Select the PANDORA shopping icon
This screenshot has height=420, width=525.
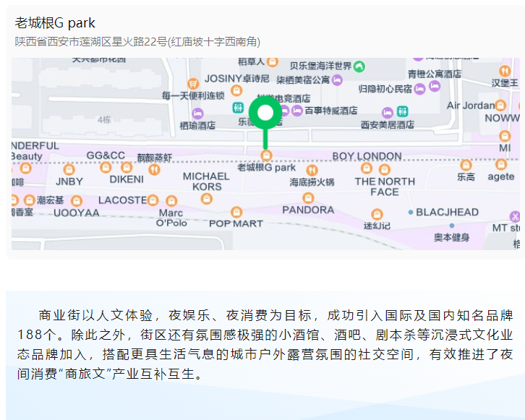pyautogui.click(x=308, y=198)
